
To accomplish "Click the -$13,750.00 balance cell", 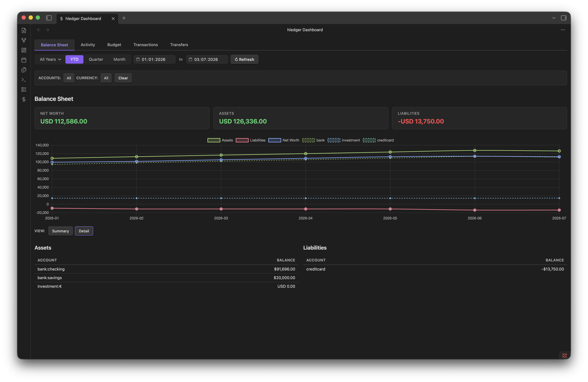I will (552, 269).
